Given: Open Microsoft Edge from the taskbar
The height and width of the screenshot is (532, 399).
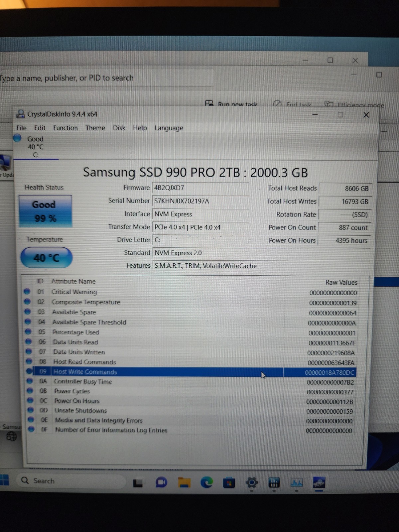Looking at the screenshot, I should pos(206,482).
